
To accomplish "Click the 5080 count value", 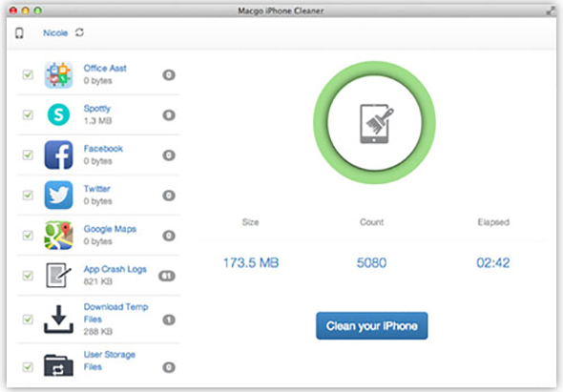I will coord(371,263).
